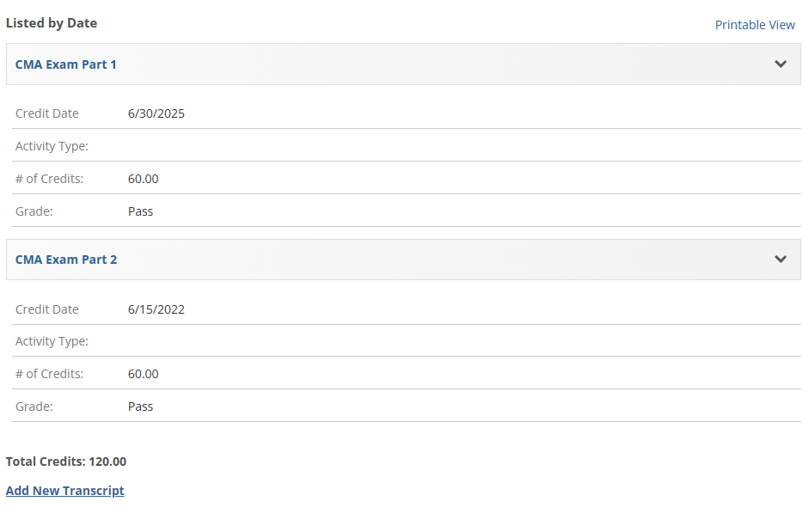
Task: Select the CMA Exam Part 2 title
Action: [x=66, y=260]
